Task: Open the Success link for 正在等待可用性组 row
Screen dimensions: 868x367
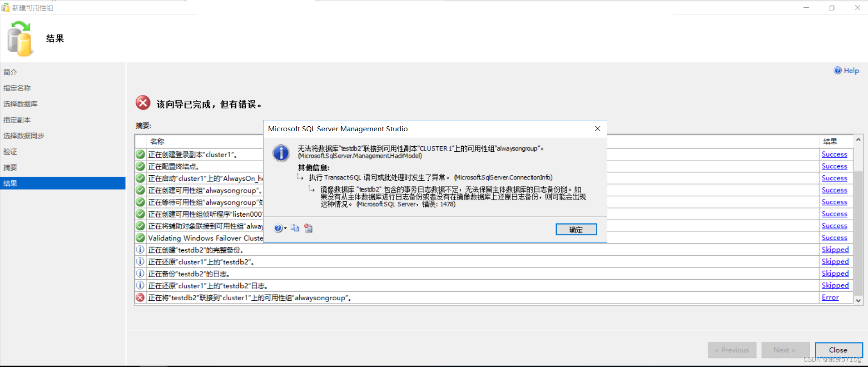Action: click(x=834, y=202)
